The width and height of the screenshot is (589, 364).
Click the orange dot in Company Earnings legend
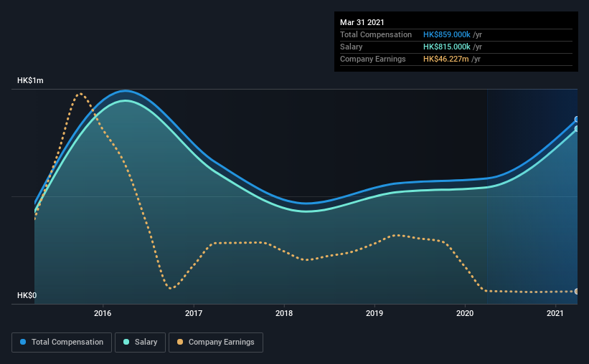(180, 342)
